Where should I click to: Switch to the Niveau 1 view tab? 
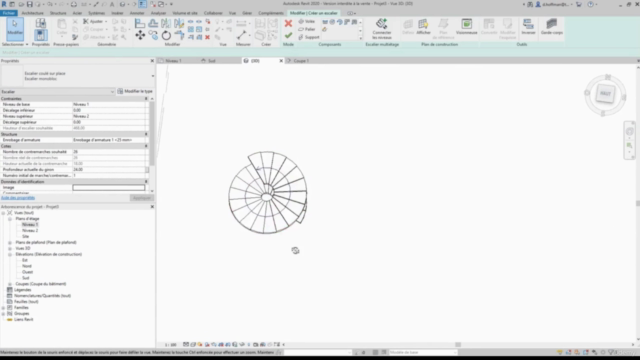pos(173,60)
